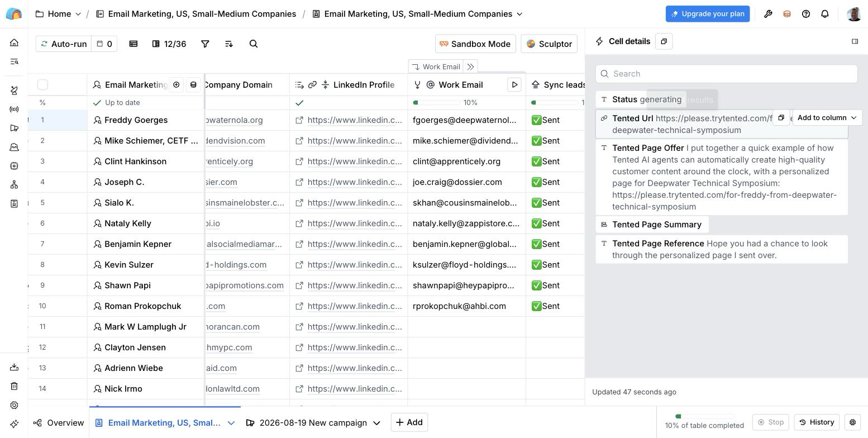Open the sparkle AI icon in sidebar

[15, 424]
